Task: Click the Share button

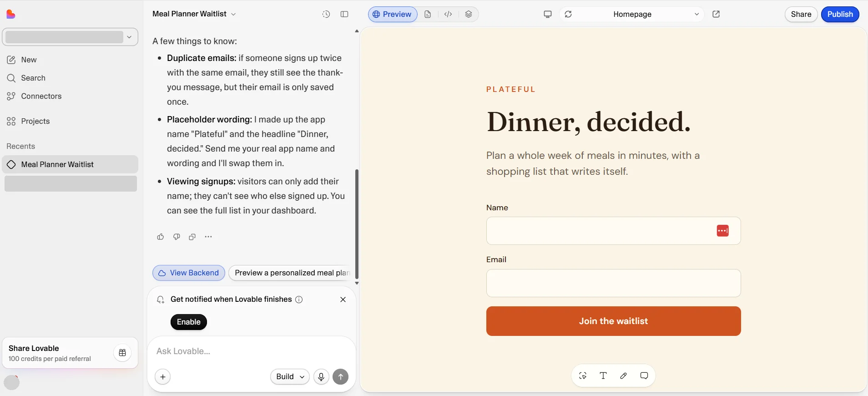Action: (x=801, y=14)
